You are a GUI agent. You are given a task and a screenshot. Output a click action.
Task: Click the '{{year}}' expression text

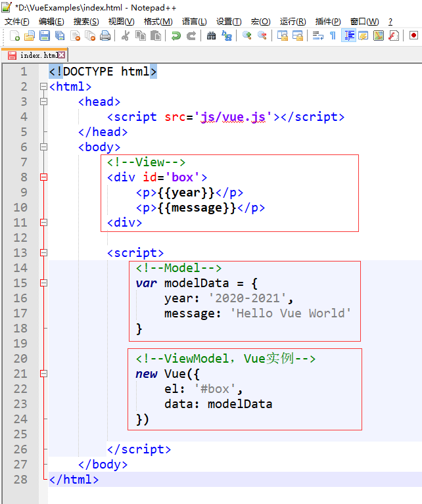click(x=186, y=193)
